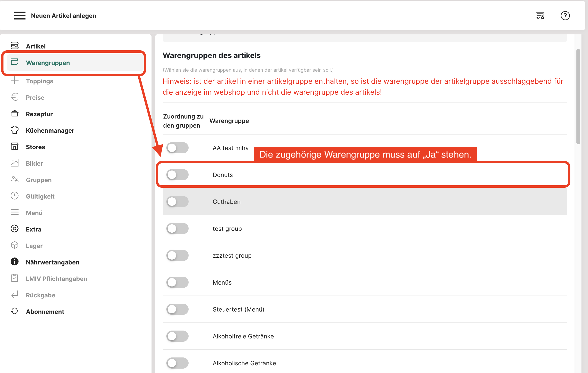Screen dimensions: 588x373
Task: Click the vertical scrollbar on the right
Action: [x=578, y=96]
